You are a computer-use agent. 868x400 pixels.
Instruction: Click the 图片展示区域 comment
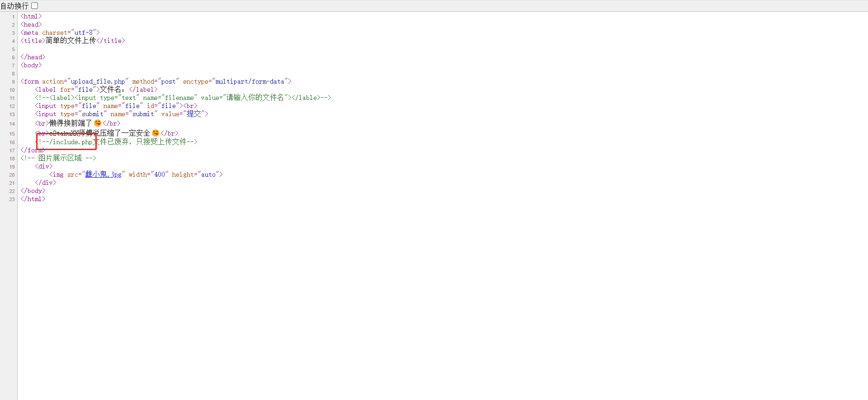[60, 158]
